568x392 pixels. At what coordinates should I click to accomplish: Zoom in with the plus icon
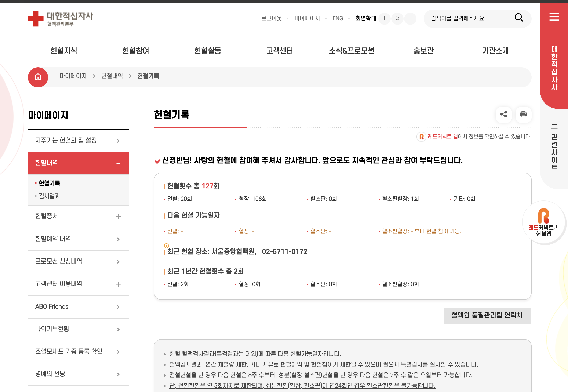tap(384, 18)
